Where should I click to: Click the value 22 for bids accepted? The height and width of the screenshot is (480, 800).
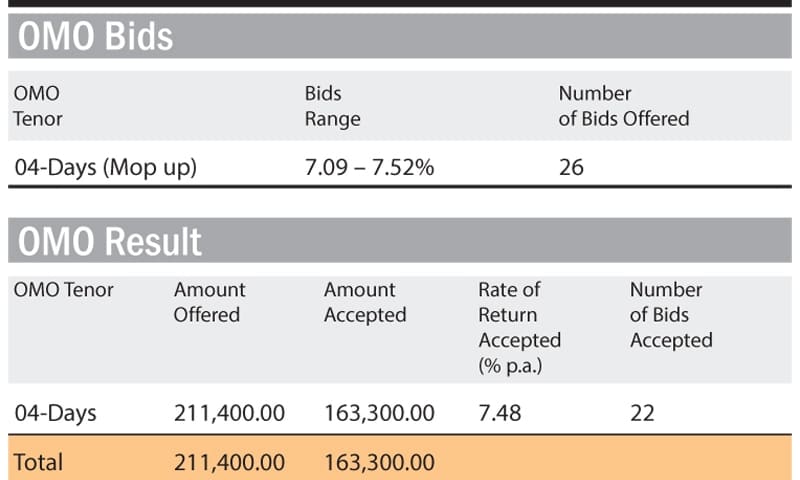[642, 412]
